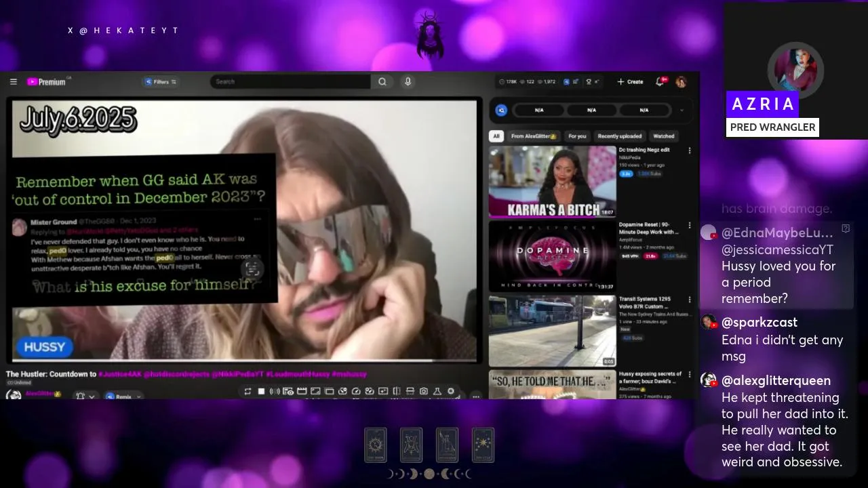Click the #LoudmouthHussy hashtag link
868x488 pixels.
click(297, 374)
